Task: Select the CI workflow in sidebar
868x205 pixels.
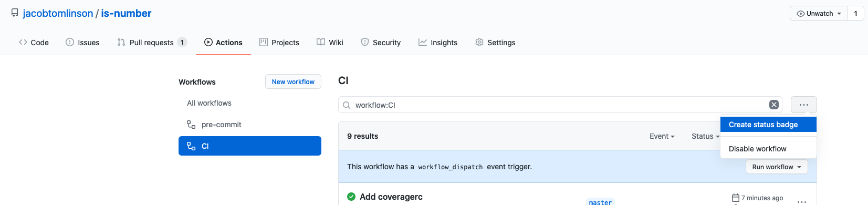Action: coord(250,146)
